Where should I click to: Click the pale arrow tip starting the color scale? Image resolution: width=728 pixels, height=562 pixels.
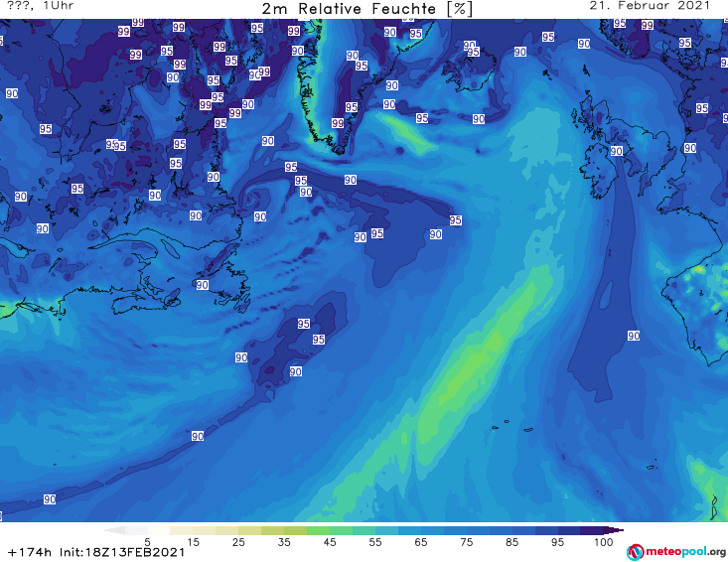point(114,530)
